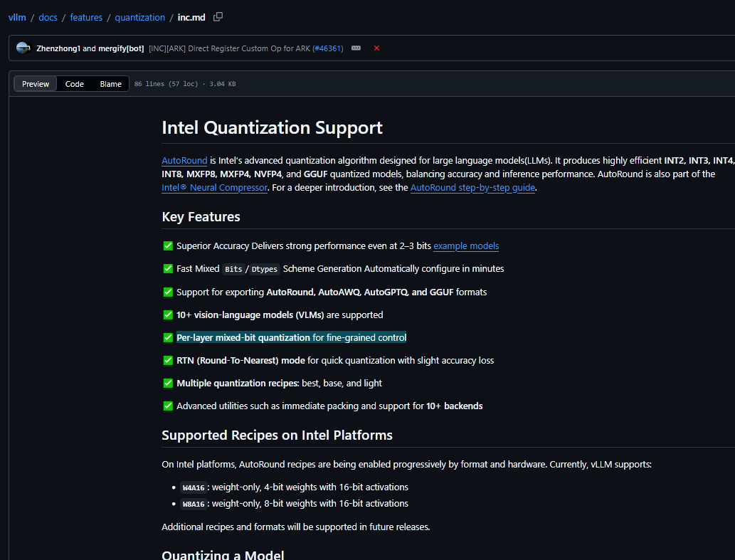Copy file path using the copy icon
This screenshot has width=735, height=560.
click(218, 17)
